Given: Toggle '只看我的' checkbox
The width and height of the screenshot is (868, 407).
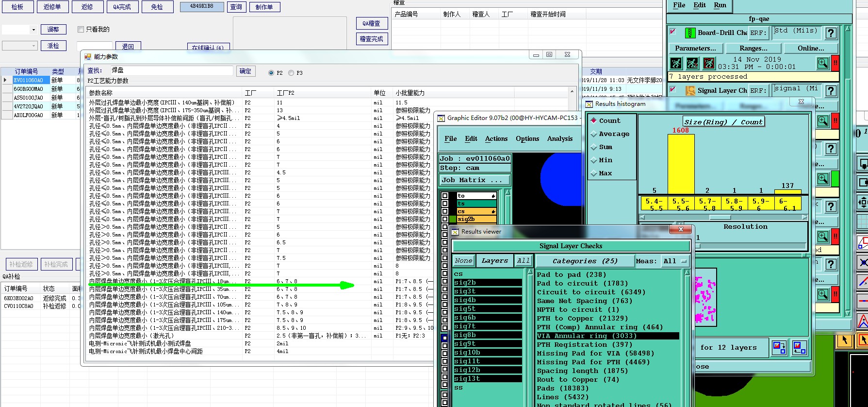Looking at the screenshot, I should [81, 30].
